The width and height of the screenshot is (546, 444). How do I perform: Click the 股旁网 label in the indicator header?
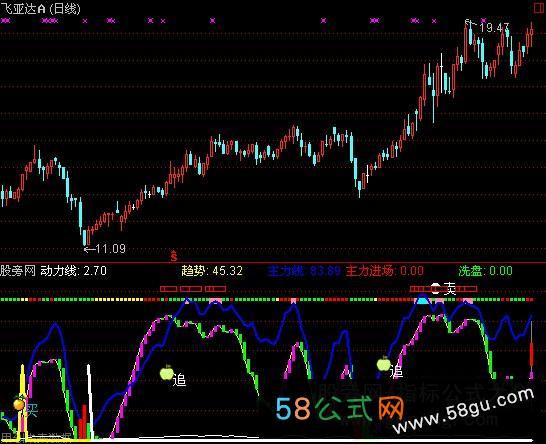point(18,271)
